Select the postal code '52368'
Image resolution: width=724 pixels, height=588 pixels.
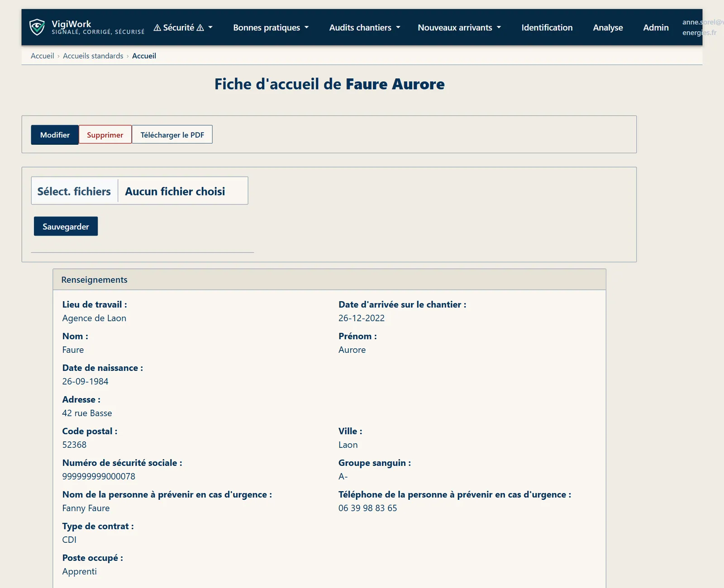click(74, 445)
